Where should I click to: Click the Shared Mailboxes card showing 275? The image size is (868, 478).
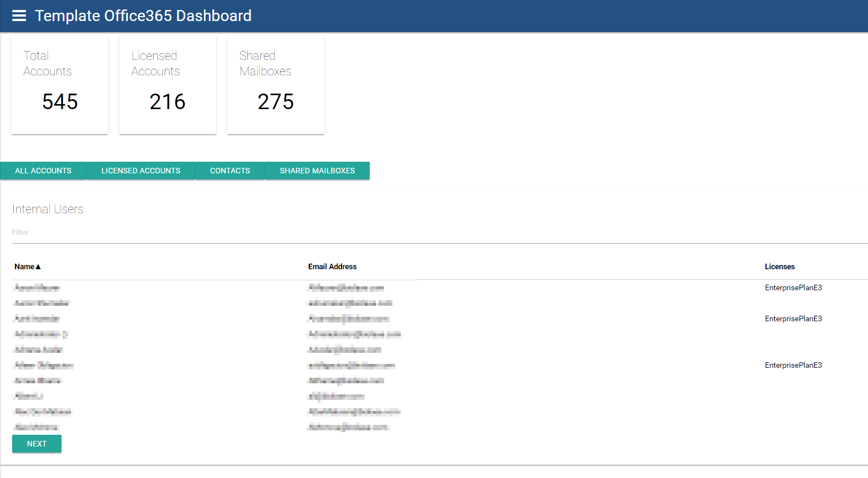tap(275, 85)
